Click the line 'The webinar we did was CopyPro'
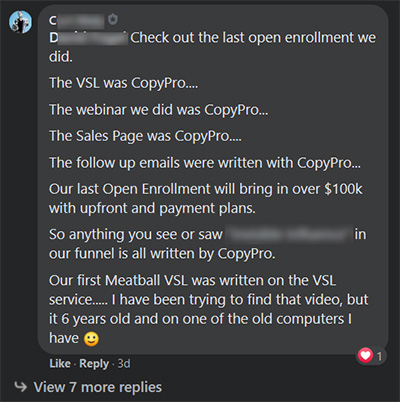Image resolution: width=400 pixels, height=402 pixels. click(x=159, y=110)
